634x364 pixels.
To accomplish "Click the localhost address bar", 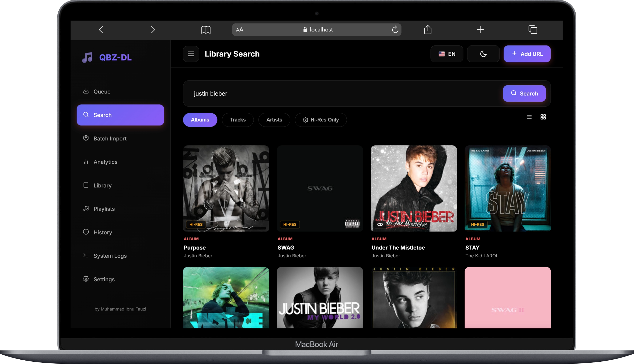I will coord(317,29).
